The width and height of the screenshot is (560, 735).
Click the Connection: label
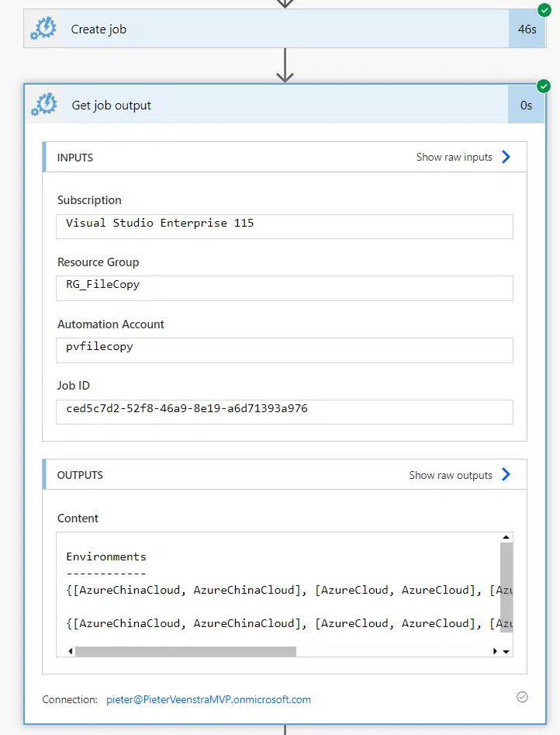pos(70,699)
